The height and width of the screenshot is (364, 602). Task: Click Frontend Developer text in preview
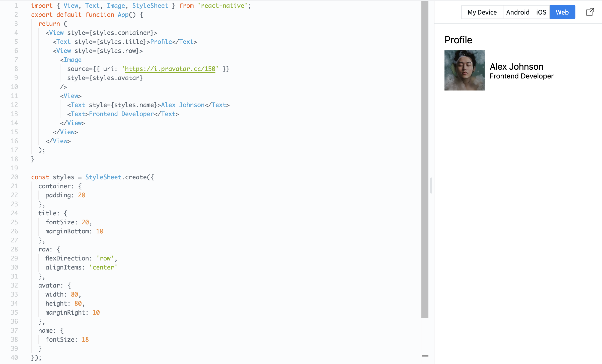click(521, 76)
